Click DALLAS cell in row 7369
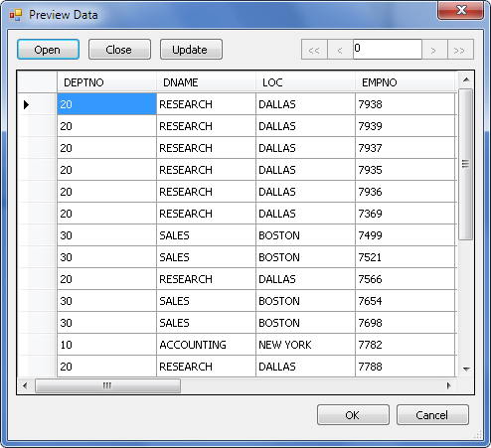This screenshot has width=491, height=448. [305, 214]
